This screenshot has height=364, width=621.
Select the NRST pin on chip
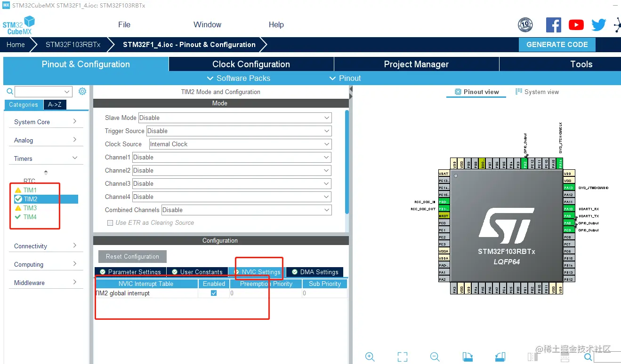coord(444,216)
